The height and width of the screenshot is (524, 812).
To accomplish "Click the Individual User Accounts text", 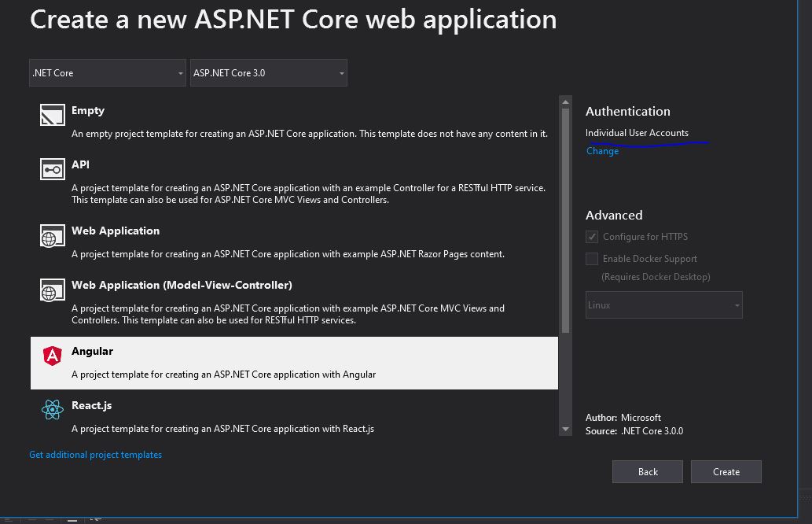I will 637,133.
